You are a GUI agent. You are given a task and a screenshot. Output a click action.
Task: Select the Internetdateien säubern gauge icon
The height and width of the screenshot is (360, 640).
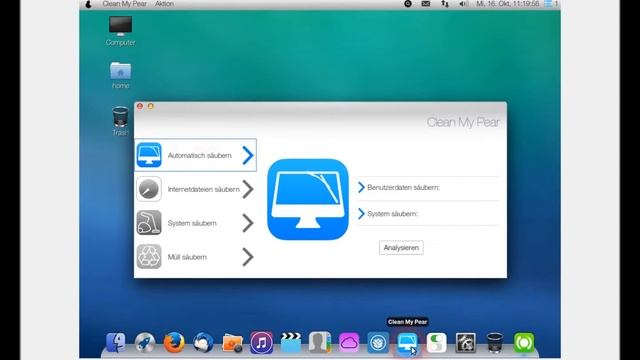coord(149,189)
